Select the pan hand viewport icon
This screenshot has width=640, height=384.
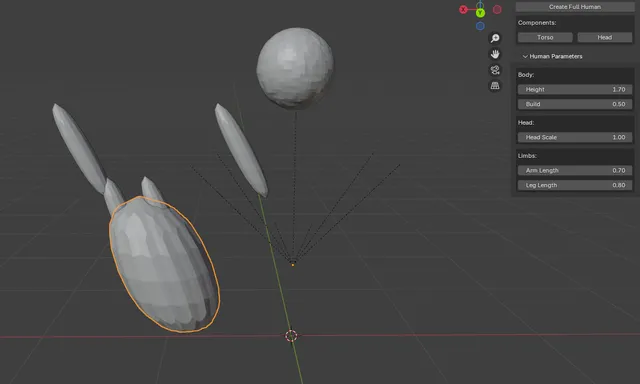coord(495,54)
